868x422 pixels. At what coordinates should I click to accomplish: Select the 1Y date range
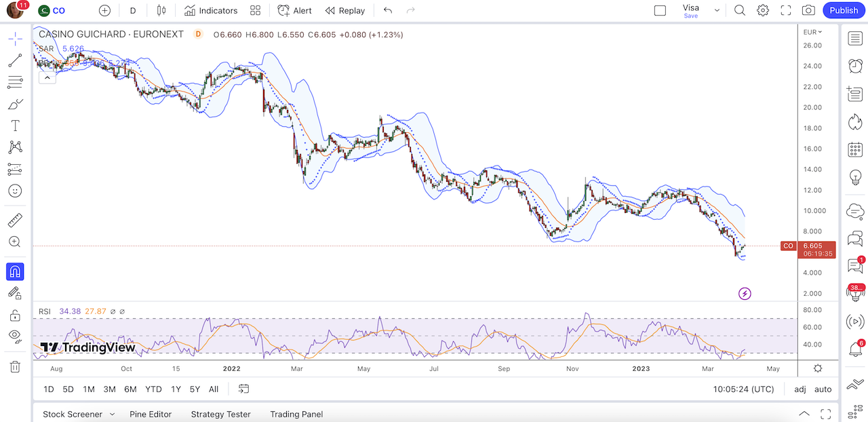pos(176,389)
